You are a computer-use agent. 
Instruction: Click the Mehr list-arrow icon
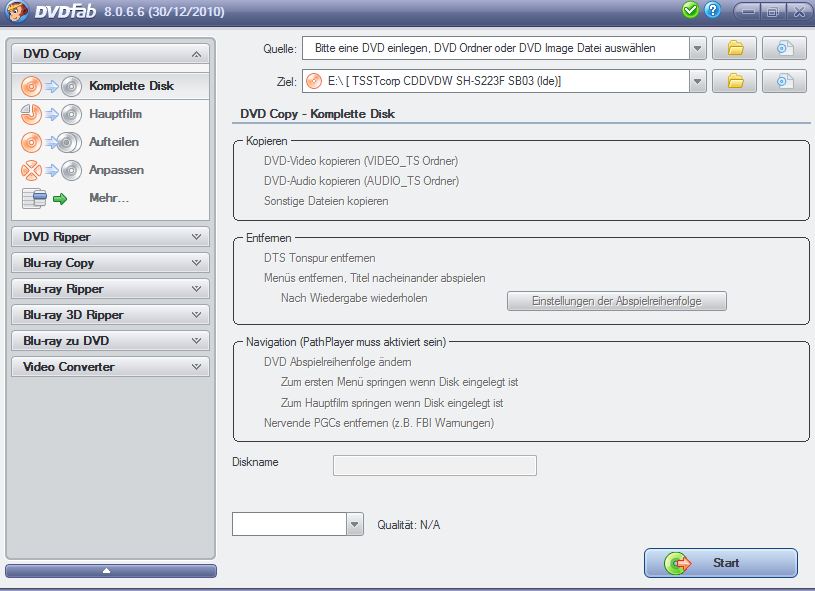[x=45, y=199]
